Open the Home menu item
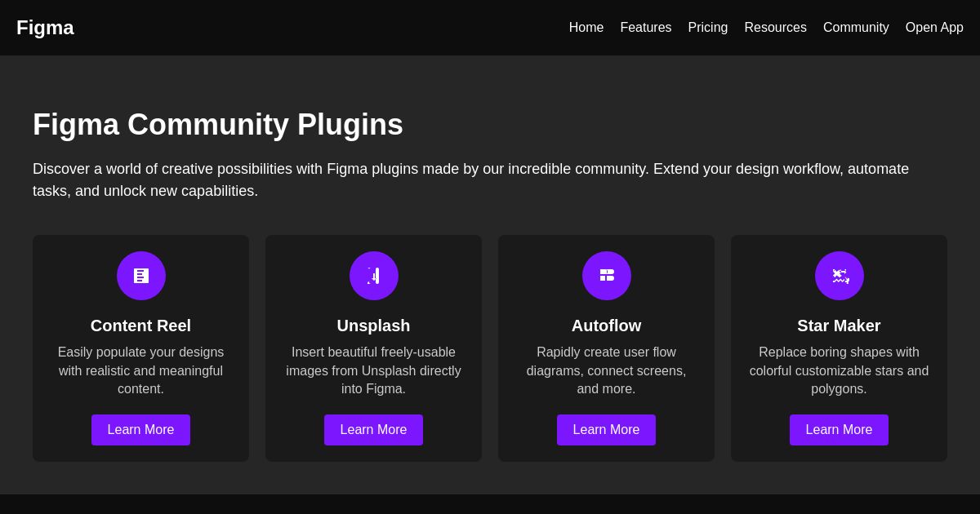 (x=586, y=27)
